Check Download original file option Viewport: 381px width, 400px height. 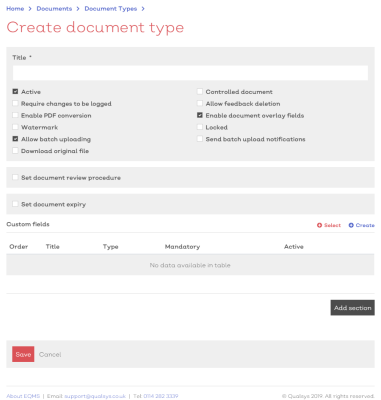[x=15, y=151]
